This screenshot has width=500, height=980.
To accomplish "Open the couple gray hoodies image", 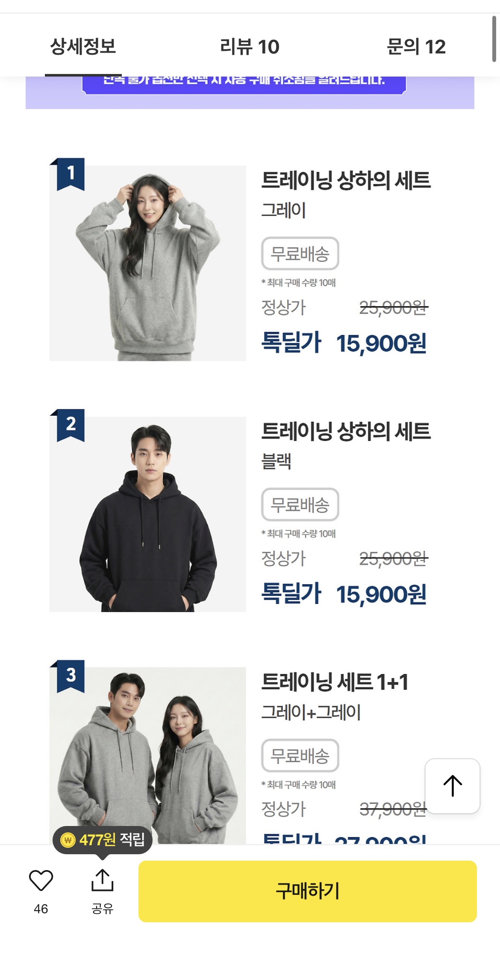I will [148, 755].
